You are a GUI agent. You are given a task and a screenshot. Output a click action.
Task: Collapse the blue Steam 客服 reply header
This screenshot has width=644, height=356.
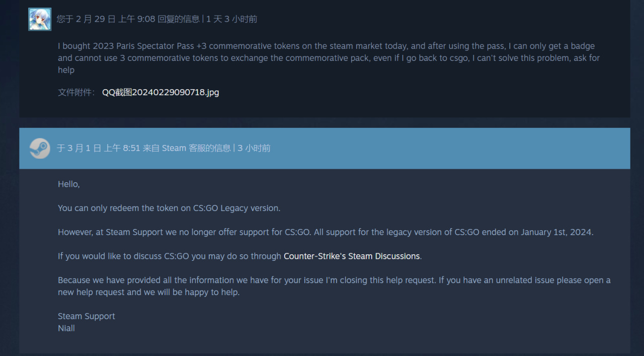click(325, 148)
